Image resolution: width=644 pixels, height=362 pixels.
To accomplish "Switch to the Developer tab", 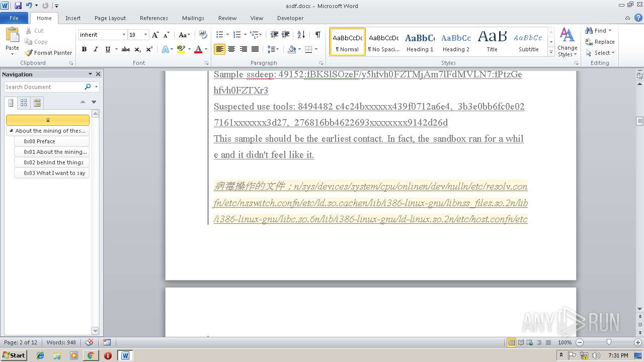I will tap(290, 18).
